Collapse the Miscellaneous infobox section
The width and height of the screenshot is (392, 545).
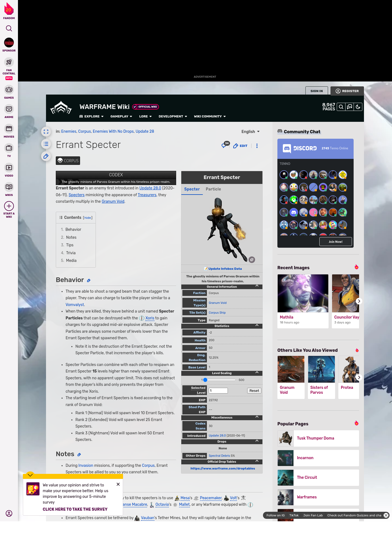[257, 417]
